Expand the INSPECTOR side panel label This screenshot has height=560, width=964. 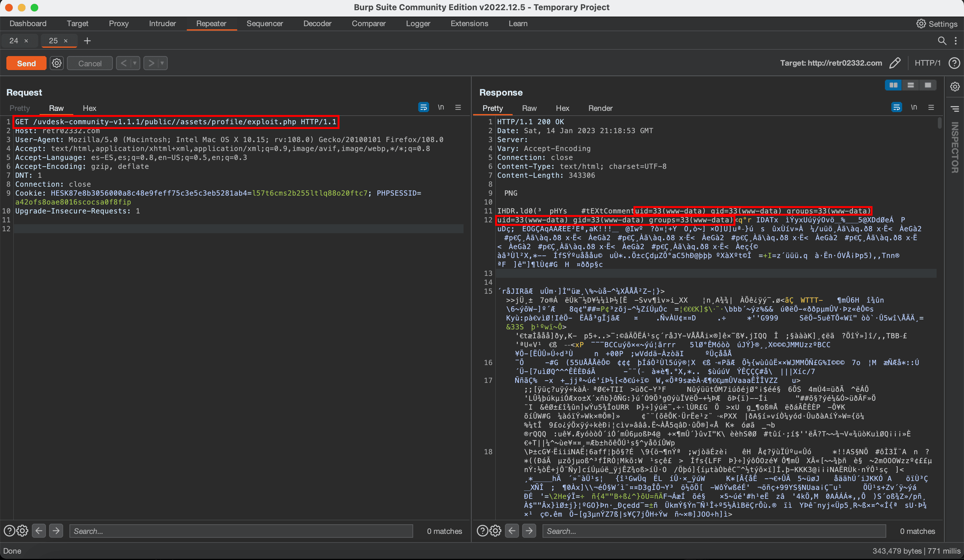tap(954, 147)
